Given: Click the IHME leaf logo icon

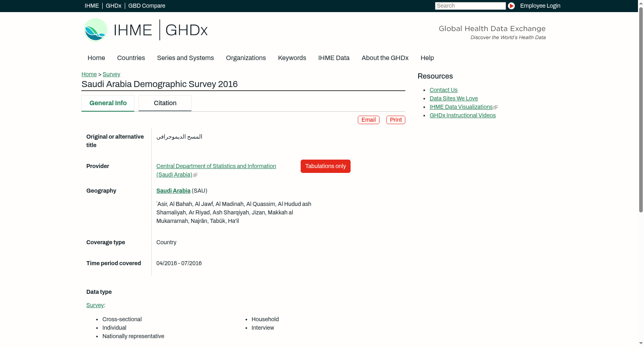Looking at the screenshot, I should 95,30.
